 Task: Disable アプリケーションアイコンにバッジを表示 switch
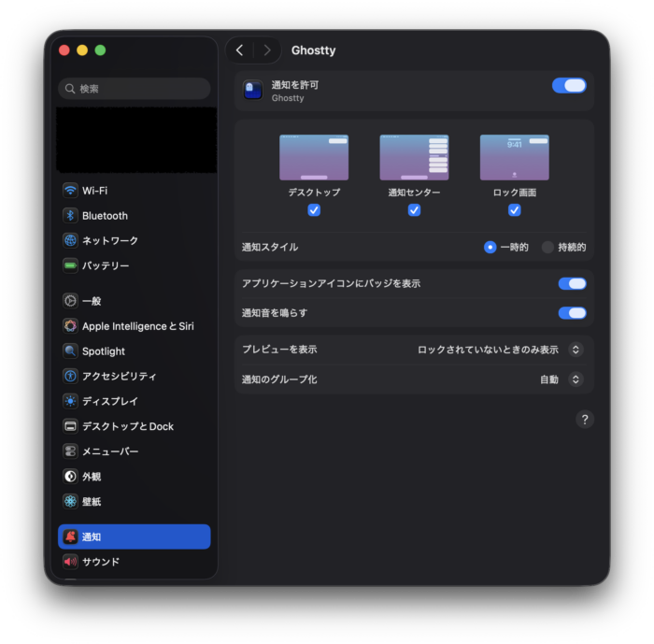pyautogui.click(x=572, y=284)
